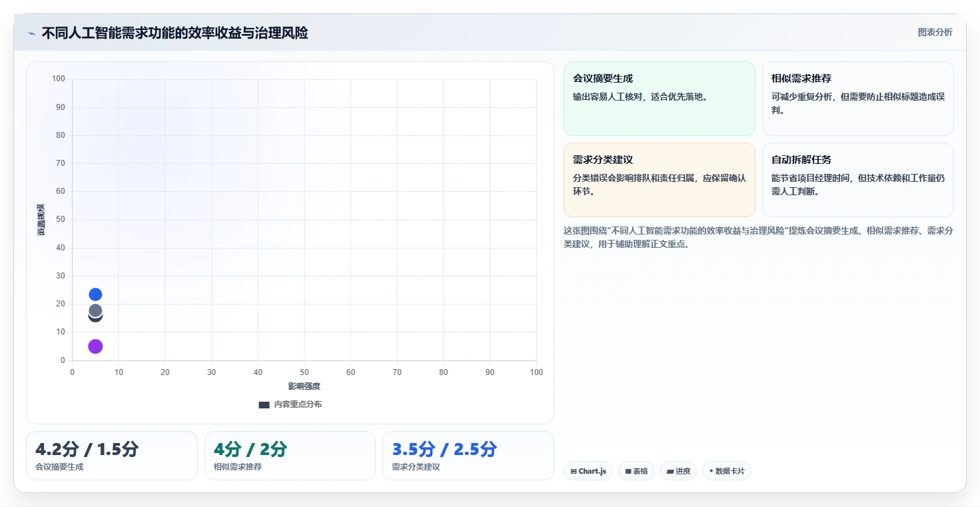Select the Chart.js tag chip
This screenshot has height=507, width=980.
(588, 471)
